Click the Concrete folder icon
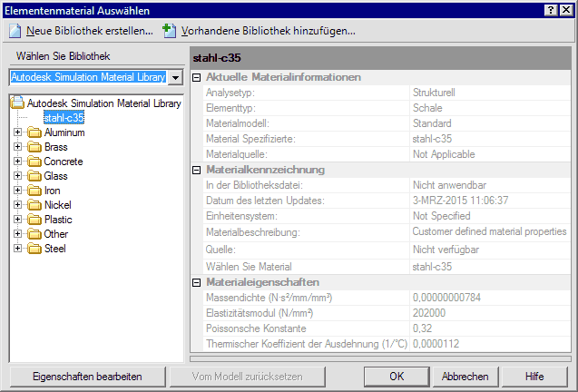The height and width of the screenshot is (392, 578). click(x=34, y=162)
